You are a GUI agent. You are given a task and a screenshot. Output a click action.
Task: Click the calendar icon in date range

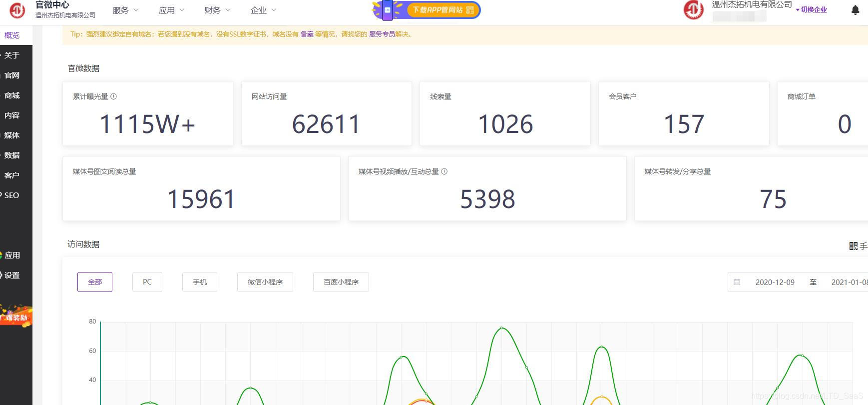coord(737,282)
